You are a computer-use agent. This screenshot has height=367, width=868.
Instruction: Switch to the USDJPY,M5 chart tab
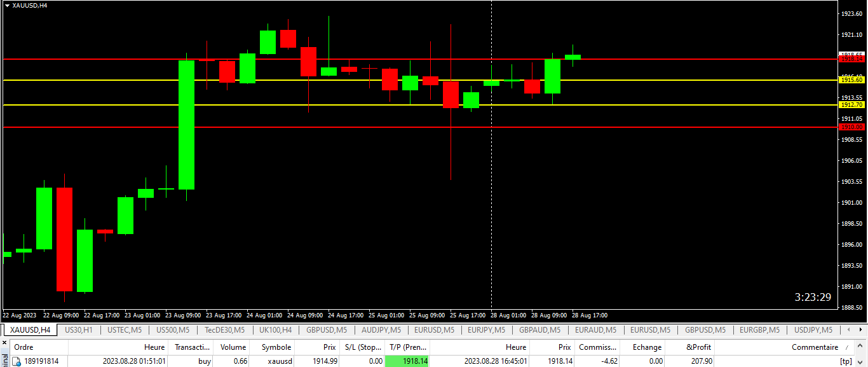(x=813, y=330)
